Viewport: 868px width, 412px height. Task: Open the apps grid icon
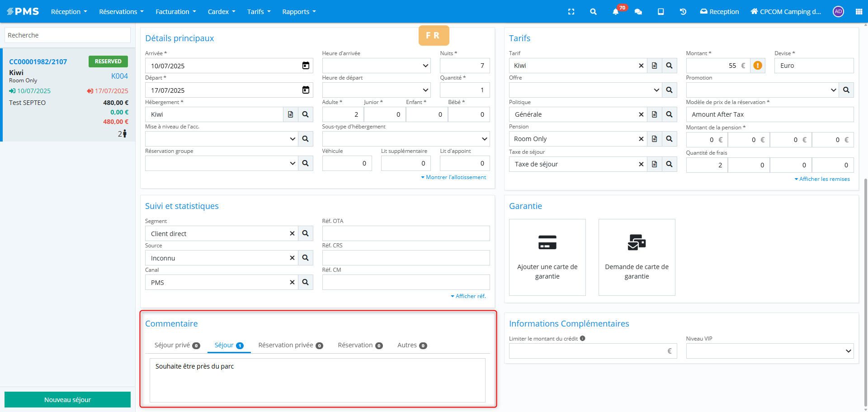point(859,12)
